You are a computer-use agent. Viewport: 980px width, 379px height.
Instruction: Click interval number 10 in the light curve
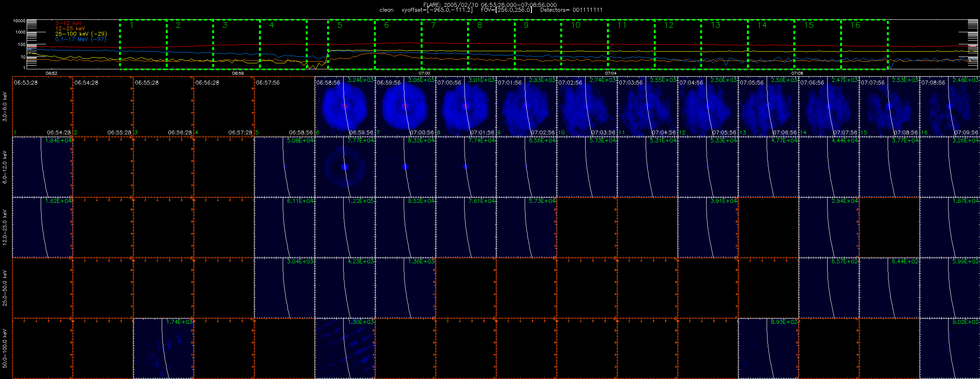pos(575,25)
